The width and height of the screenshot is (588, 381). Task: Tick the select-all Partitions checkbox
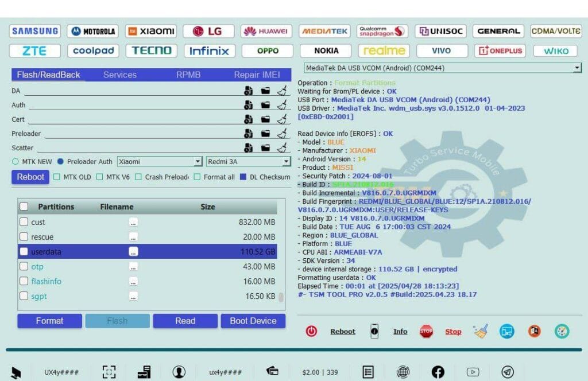pyautogui.click(x=24, y=207)
